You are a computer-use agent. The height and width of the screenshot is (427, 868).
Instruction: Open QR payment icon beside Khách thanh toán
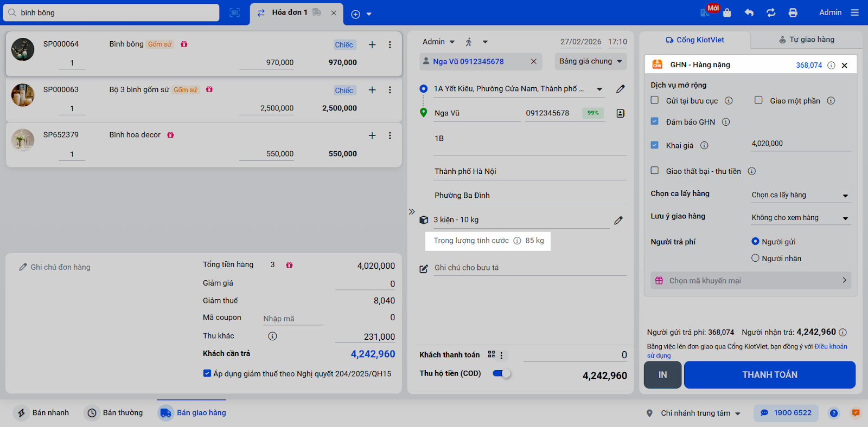pyautogui.click(x=492, y=354)
